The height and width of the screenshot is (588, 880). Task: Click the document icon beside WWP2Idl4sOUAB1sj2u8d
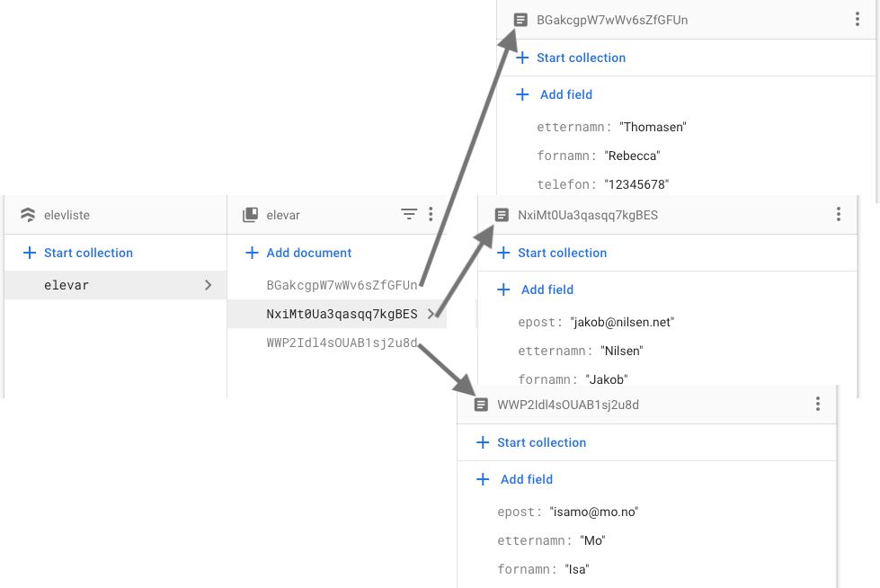click(482, 405)
